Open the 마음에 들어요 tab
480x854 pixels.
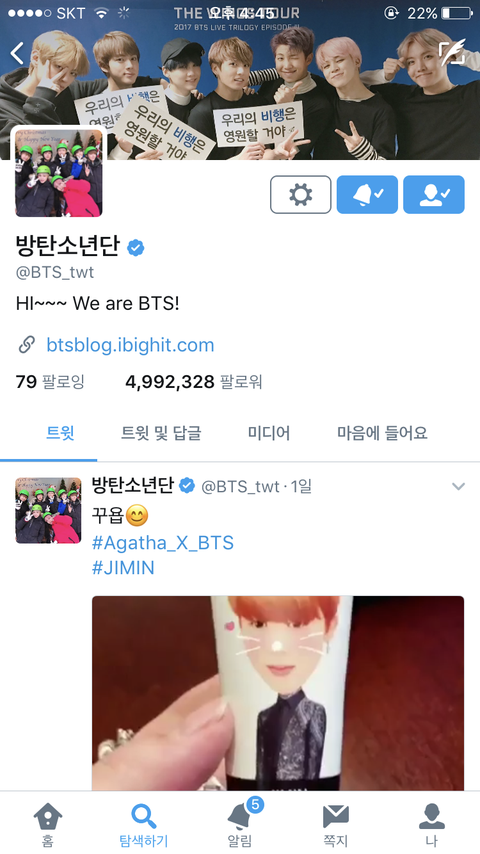(x=382, y=433)
